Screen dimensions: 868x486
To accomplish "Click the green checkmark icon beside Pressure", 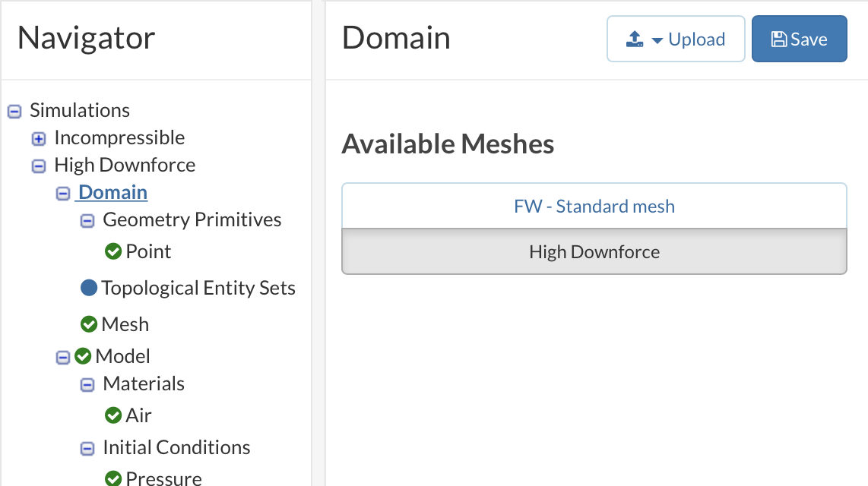I will [113, 478].
